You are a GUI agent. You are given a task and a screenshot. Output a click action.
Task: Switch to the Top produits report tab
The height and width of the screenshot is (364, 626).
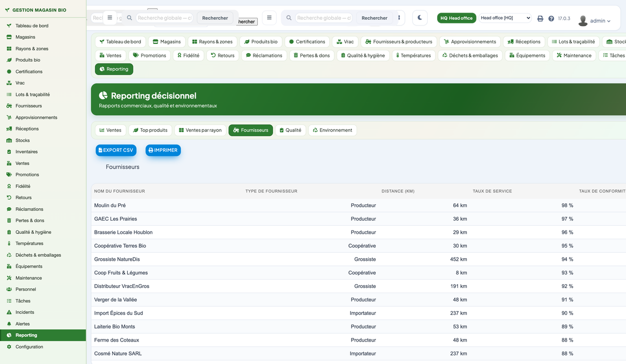150,130
